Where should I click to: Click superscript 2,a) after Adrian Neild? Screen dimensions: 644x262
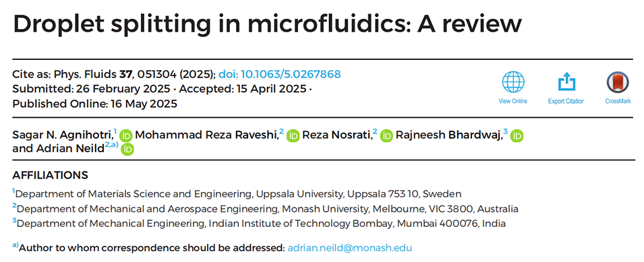(x=112, y=145)
